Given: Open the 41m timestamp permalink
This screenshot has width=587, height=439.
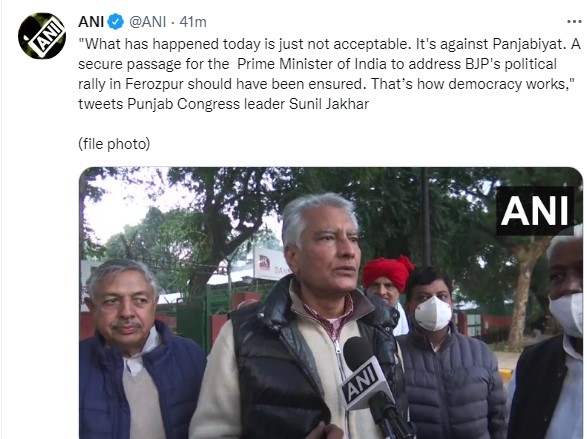Looking at the screenshot, I should 193,22.
